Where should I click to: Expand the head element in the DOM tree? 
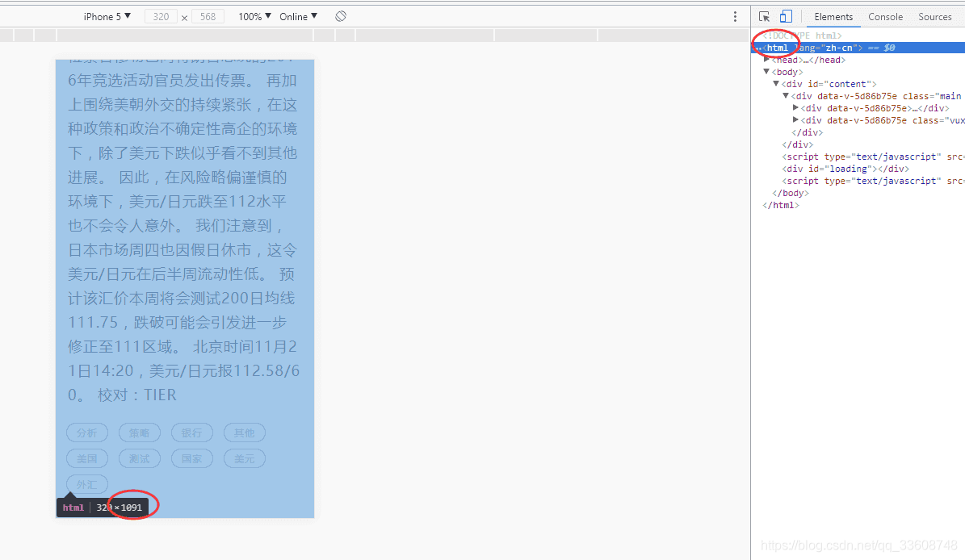coord(767,59)
